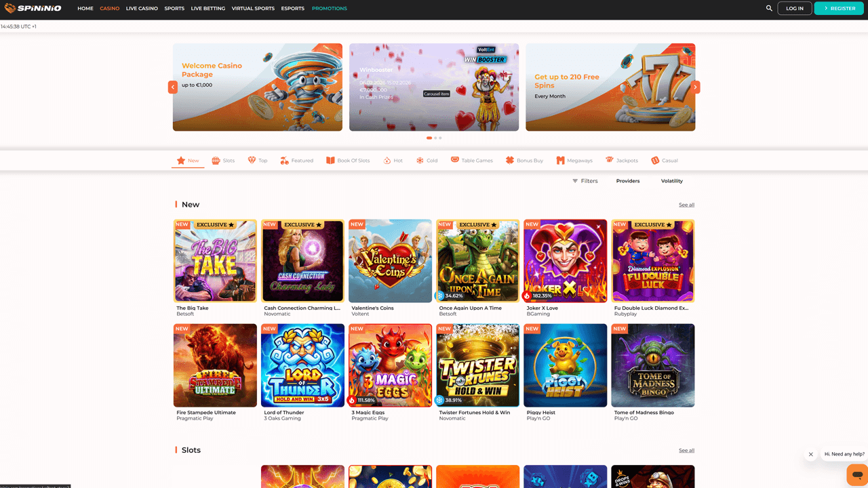Open the Live Casino menu item
868x488 pixels.
pyautogui.click(x=142, y=9)
